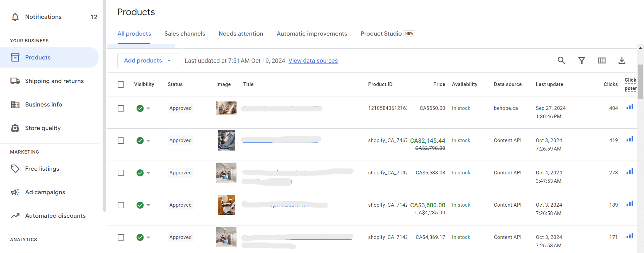The width and height of the screenshot is (644, 253).
Task: Click the Data source column header
Action: (507, 84)
